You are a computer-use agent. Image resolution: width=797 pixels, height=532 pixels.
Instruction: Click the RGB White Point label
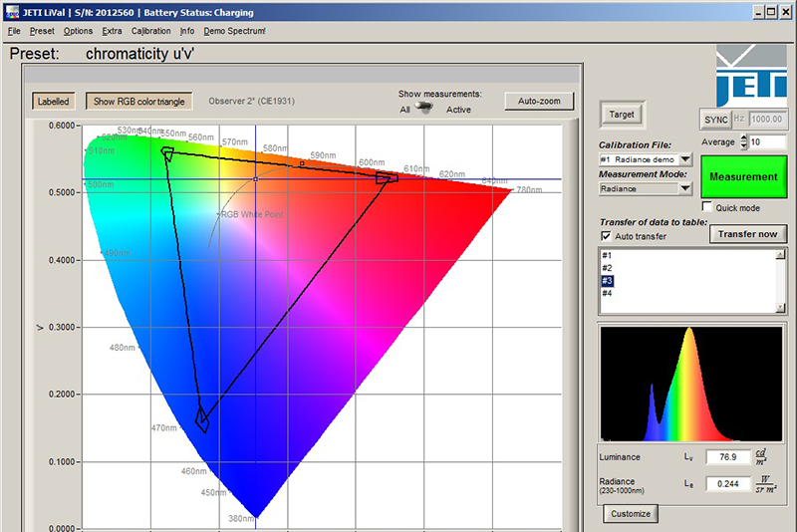(252, 214)
